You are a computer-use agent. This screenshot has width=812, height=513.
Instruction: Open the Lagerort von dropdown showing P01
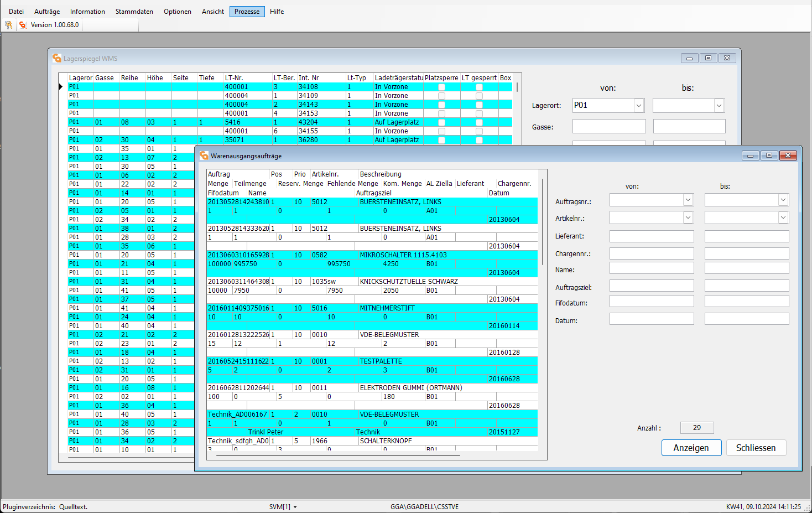(639, 105)
